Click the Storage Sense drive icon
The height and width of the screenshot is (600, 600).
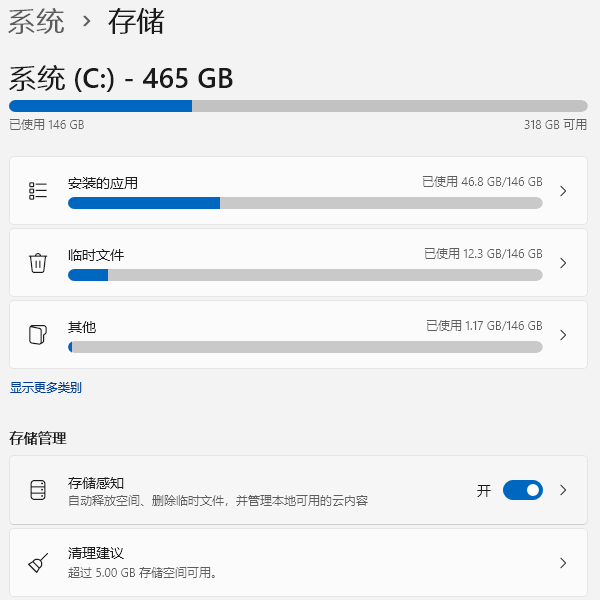[x=38, y=490]
